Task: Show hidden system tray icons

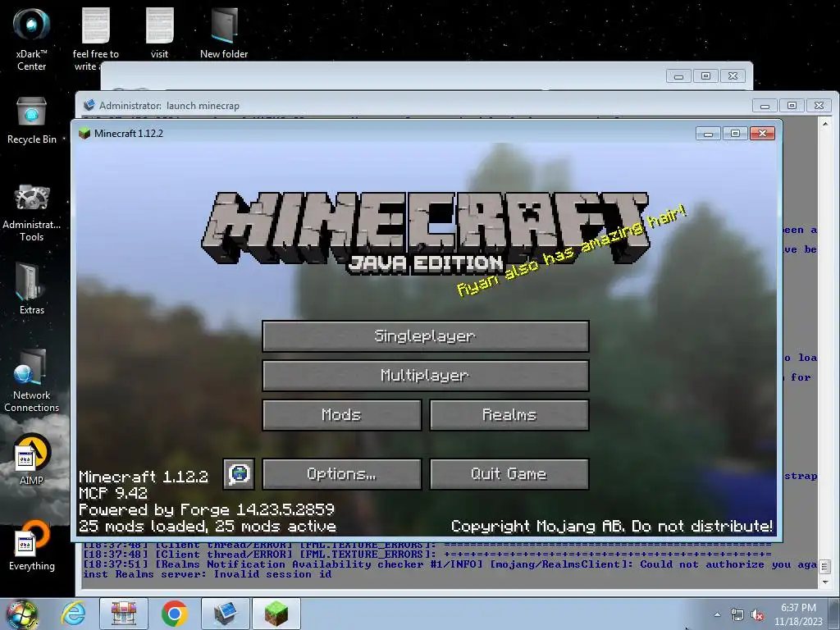Action: (717, 614)
